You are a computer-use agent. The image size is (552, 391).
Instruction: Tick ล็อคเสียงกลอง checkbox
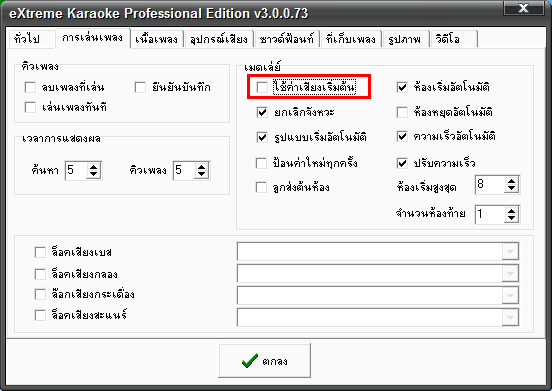[40, 274]
